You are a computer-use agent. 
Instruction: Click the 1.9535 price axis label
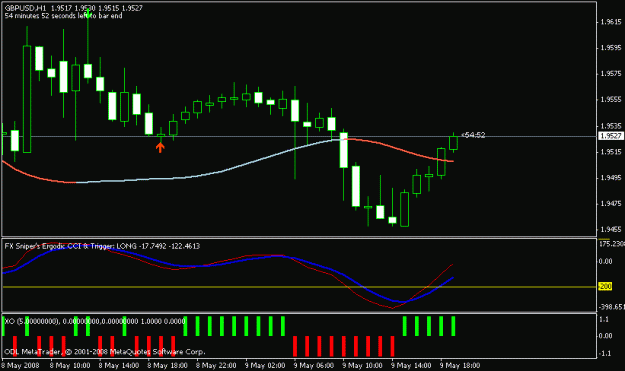(611, 126)
